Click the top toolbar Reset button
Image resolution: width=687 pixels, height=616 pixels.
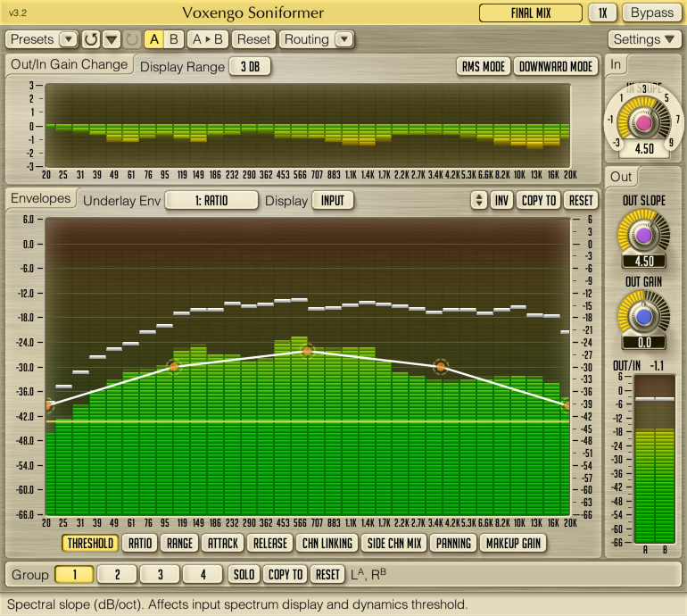click(x=253, y=39)
